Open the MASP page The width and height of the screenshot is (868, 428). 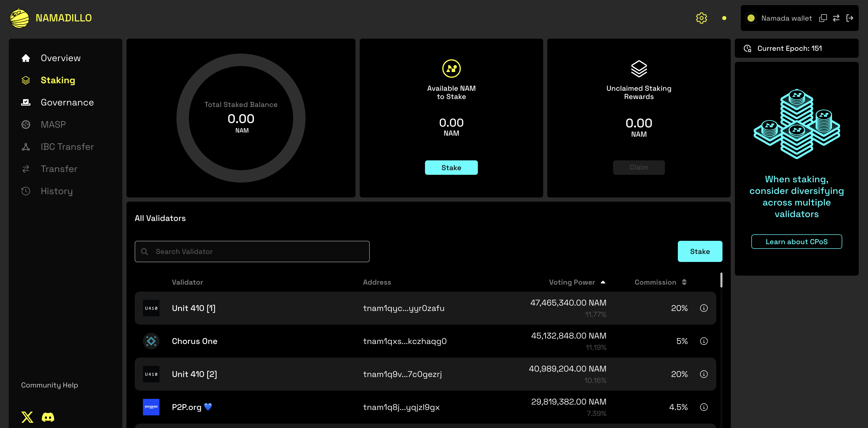coord(53,125)
